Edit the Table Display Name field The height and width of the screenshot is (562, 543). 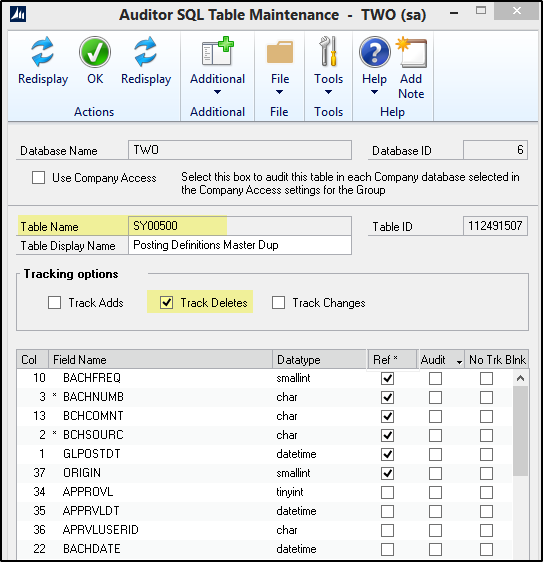(240, 245)
